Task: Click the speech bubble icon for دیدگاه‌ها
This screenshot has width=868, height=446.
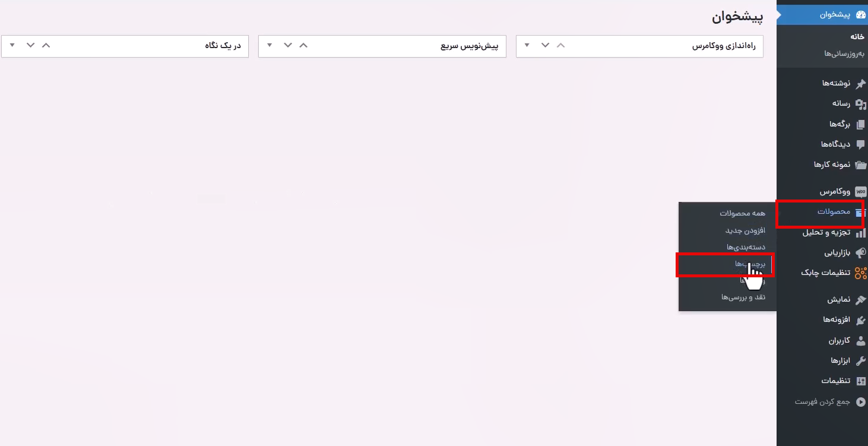Action: point(860,144)
